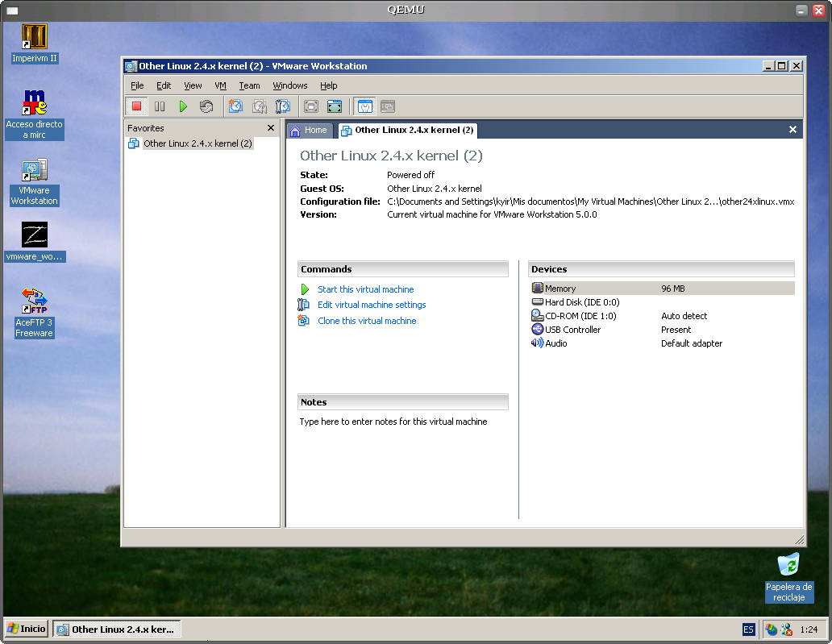This screenshot has width=832, height=644.
Task: Open the Team menu
Action: tap(249, 85)
